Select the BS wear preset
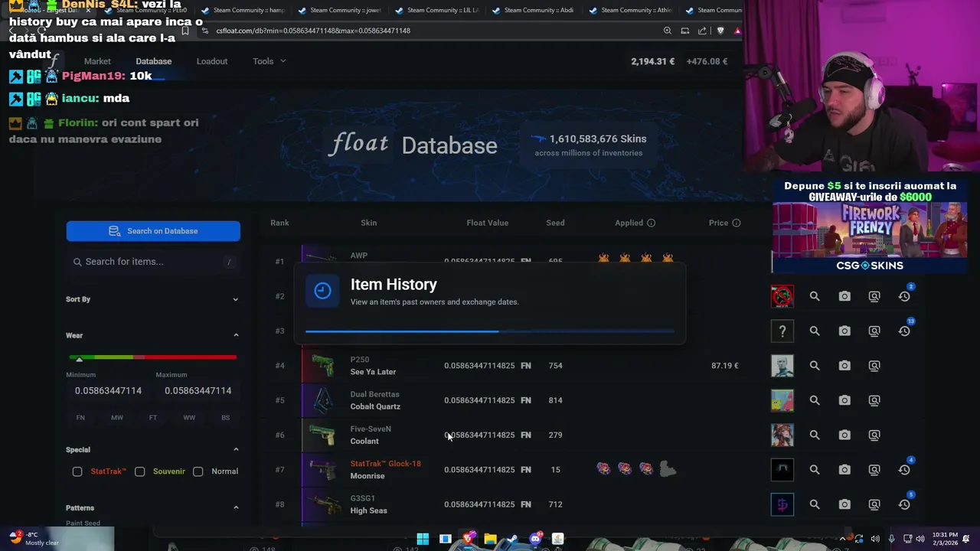 [x=225, y=418]
